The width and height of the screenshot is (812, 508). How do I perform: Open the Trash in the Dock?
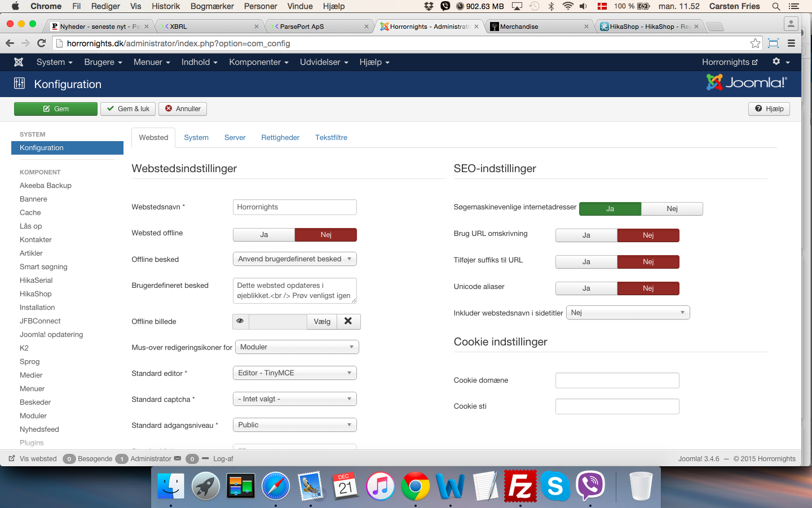point(641,485)
